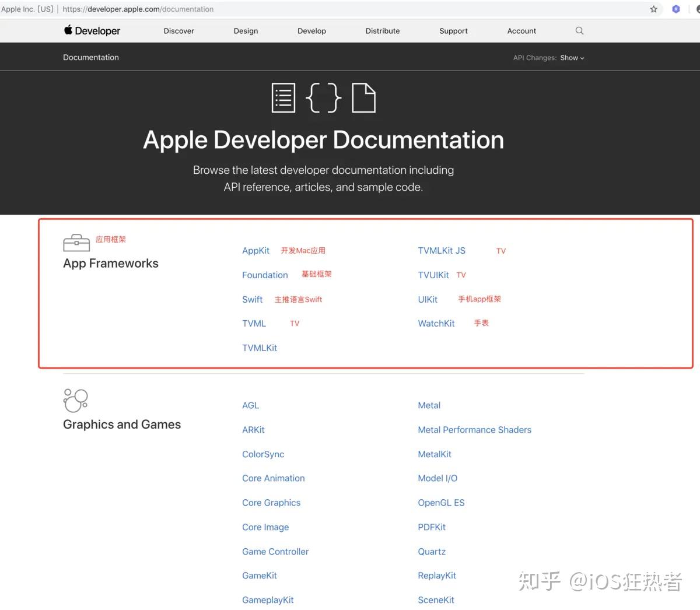Open the Foundation documentation link
This screenshot has width=700, height=610.
click(x=265, y=275)
